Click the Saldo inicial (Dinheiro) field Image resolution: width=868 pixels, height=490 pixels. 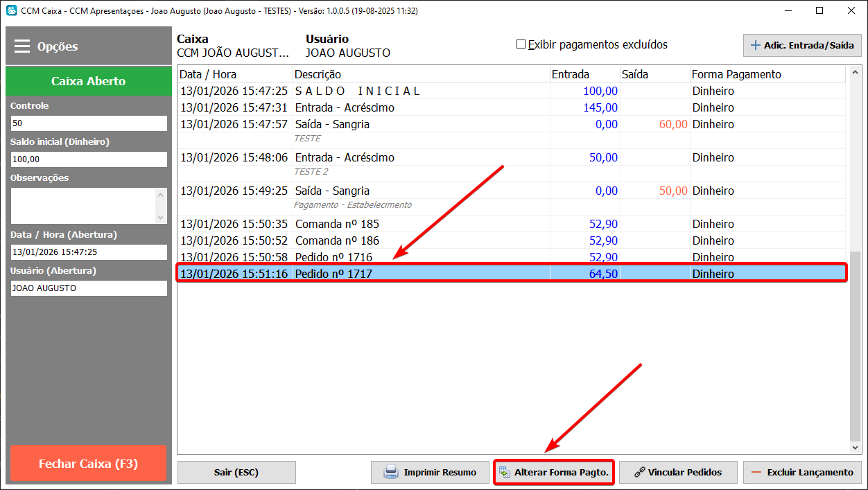pos(89,159)
